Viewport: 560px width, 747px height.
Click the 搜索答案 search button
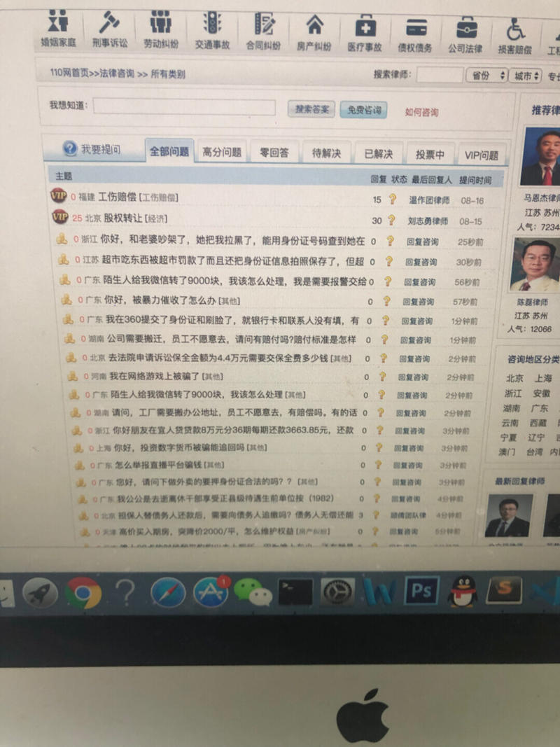(x=311, y=111)
